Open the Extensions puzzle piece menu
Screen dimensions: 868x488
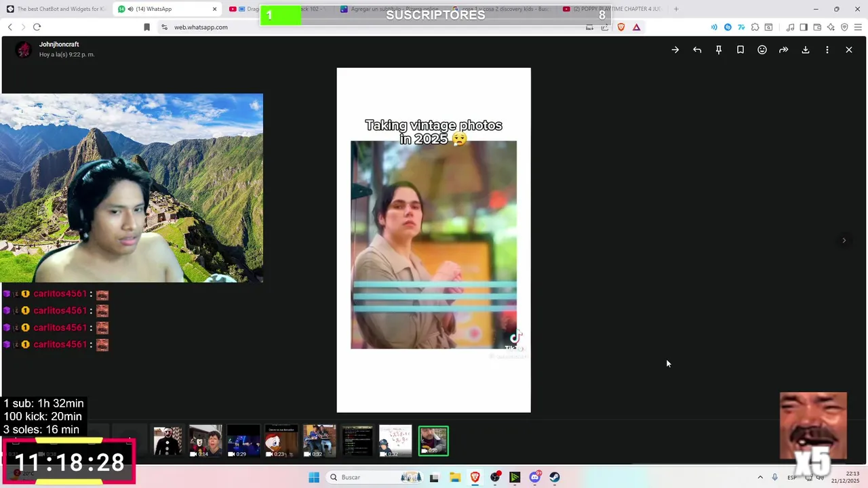755,27
